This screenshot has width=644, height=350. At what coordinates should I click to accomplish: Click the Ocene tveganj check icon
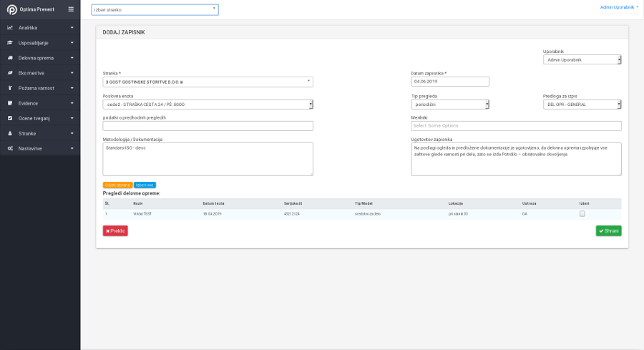tap(10, 118)
